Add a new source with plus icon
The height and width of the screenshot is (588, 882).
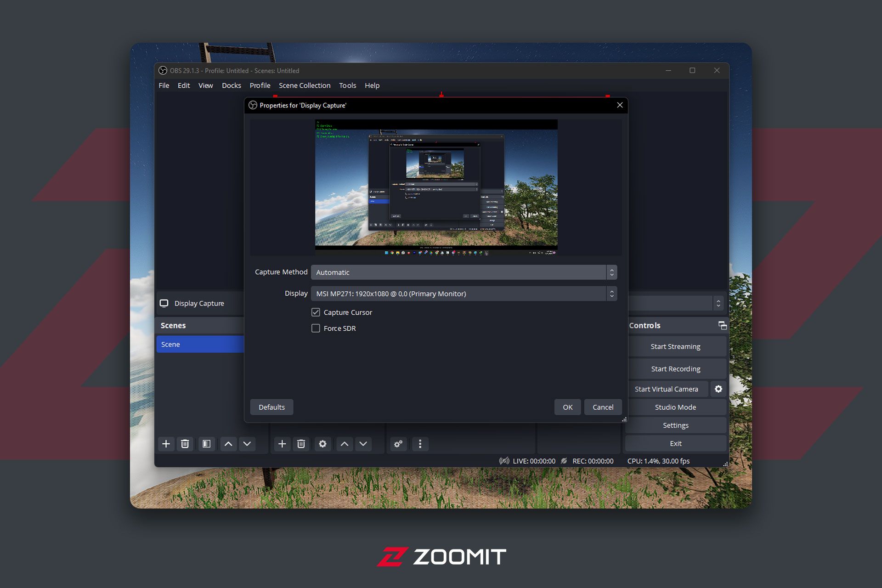coord(282,444)
